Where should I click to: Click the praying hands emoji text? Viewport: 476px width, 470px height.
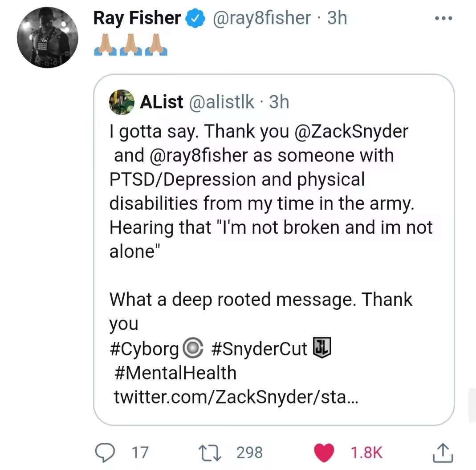[x=130, y=45]
